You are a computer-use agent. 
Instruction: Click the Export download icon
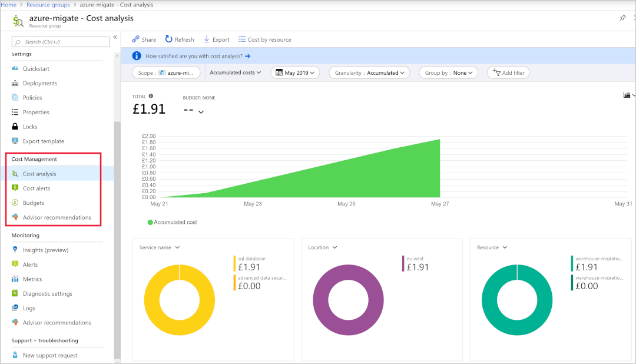pos(207,39)
